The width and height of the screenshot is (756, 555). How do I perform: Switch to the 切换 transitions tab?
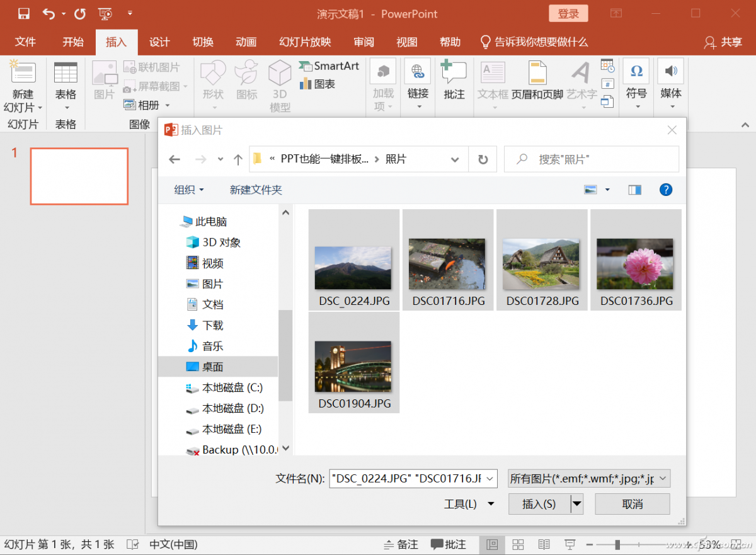click(x=203, y=42)
